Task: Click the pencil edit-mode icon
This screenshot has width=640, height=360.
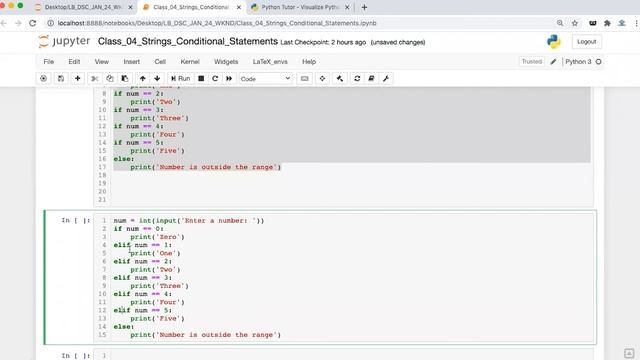Action: [553, 62]
